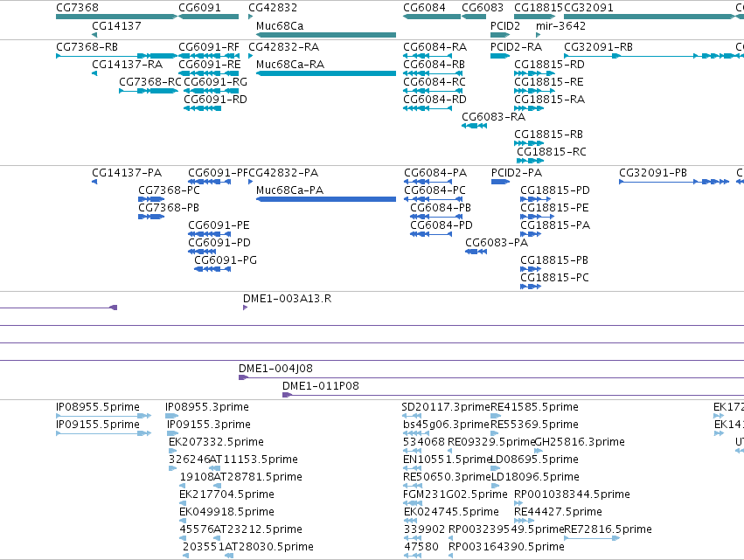Click transcript label CG7368-RB

pos(87,47)
